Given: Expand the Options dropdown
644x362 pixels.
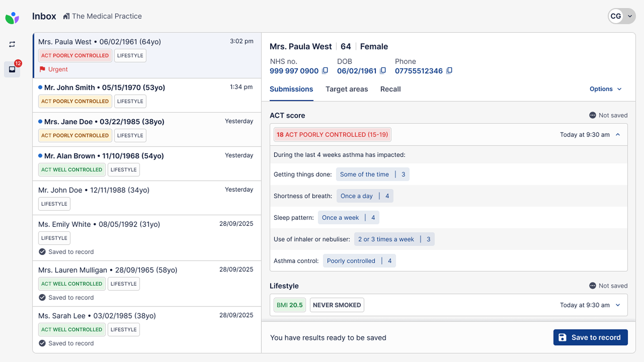Looking at the screenshot, I should [605, 89].
